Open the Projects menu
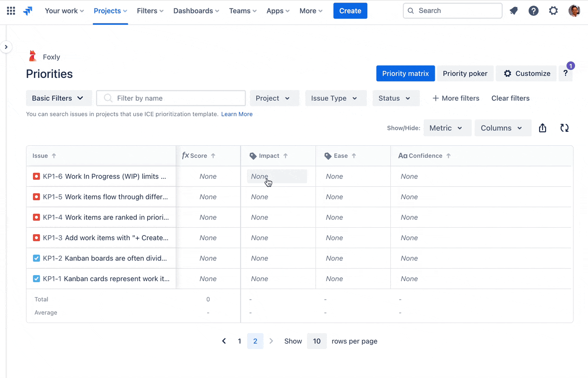 pyautogui.click(x=110, y=11)
